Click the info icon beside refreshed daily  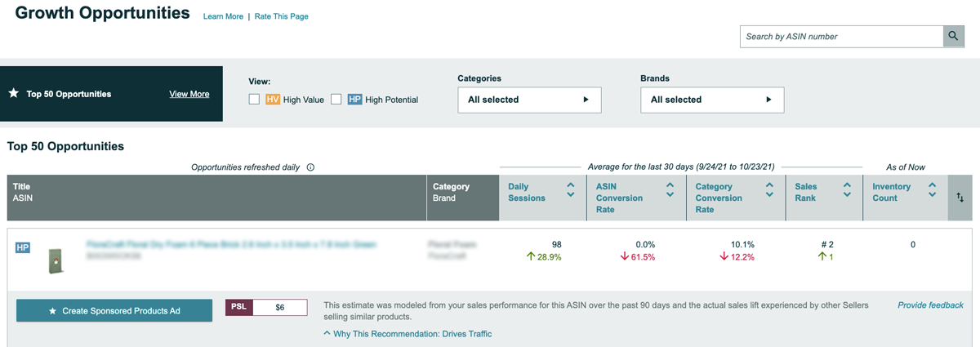[x=311, y=167]
